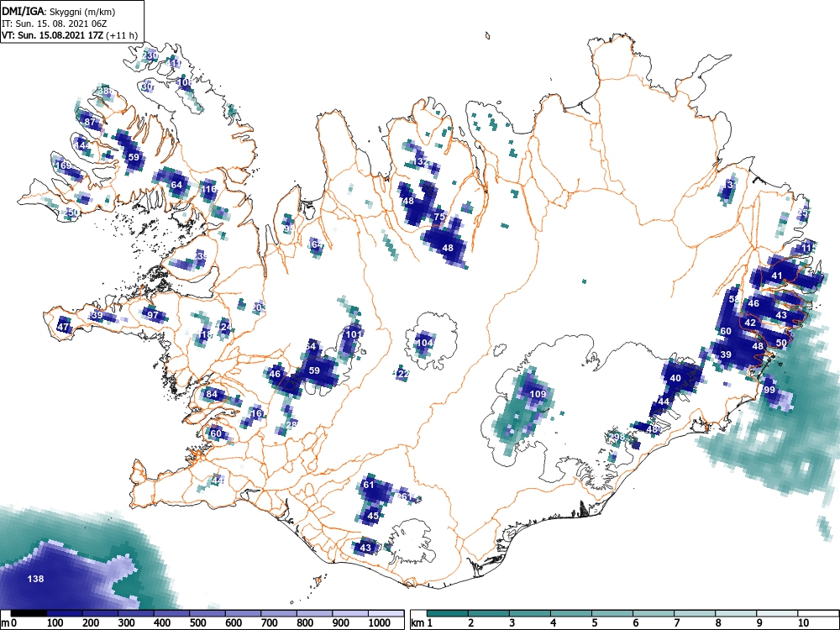Click the visibility value 101 on the map
The image size is (840, 630).
(353, 334)
